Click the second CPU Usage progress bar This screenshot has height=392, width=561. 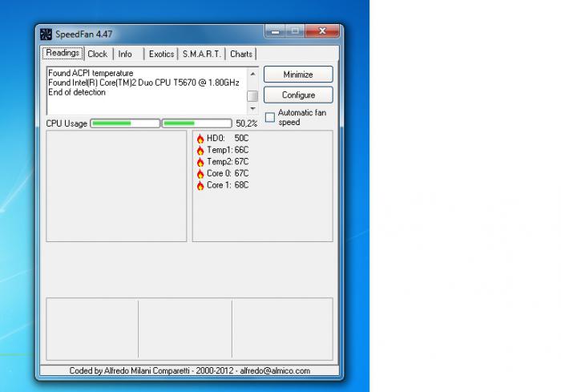(196, 123)
